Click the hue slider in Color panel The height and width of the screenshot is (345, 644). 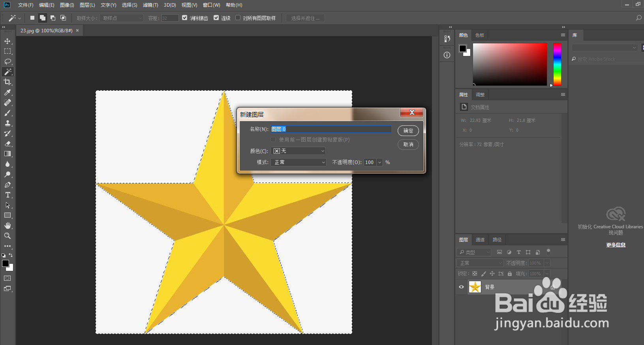[x=557, y=64]
